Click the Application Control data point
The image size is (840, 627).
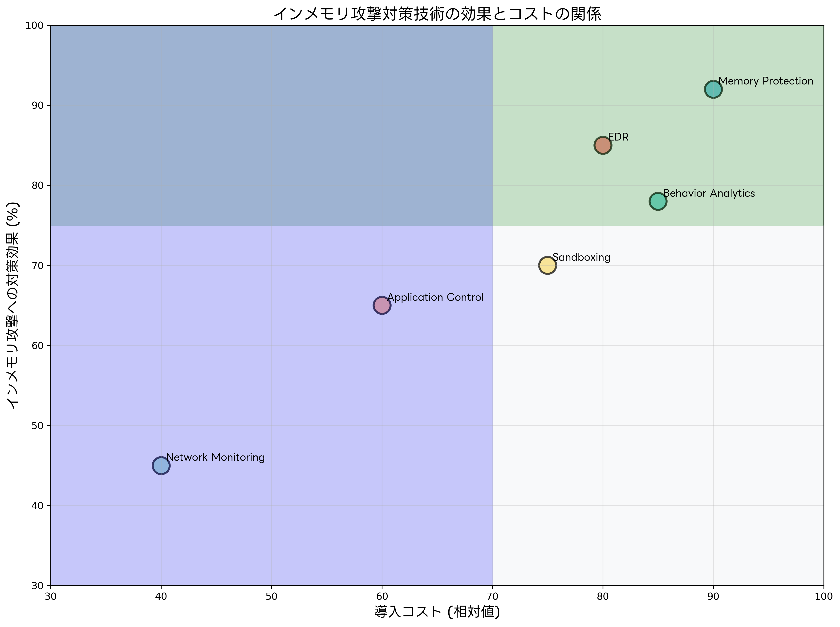382,305
